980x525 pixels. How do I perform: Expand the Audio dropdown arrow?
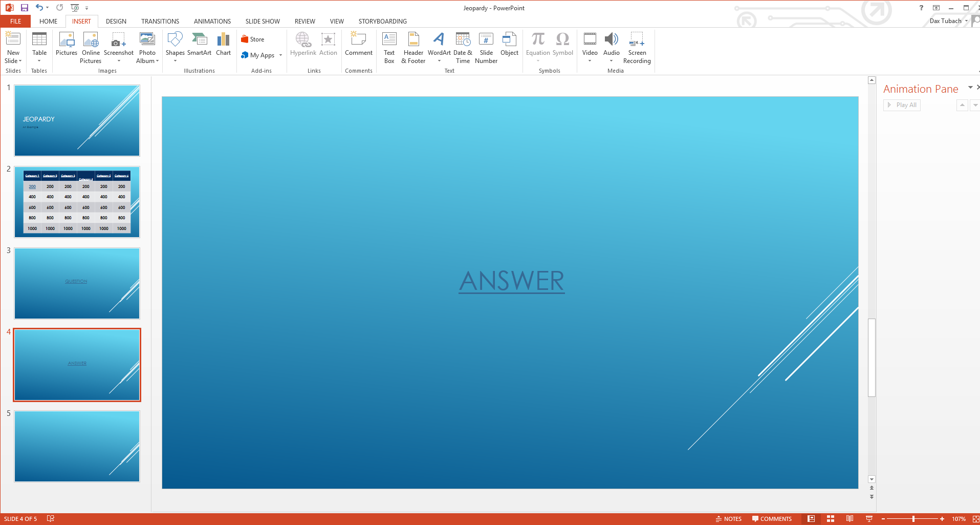(611, 61)
